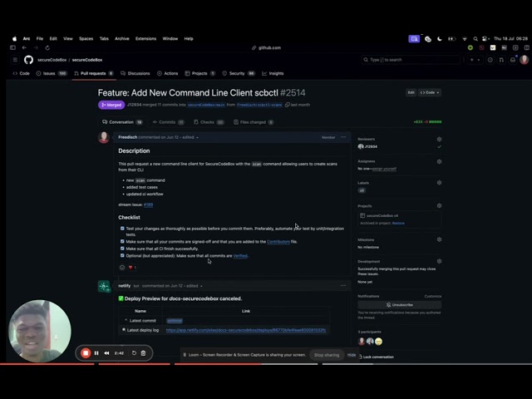
Task: Open the netlify latest deploy log link
Action: click(246, 330)
